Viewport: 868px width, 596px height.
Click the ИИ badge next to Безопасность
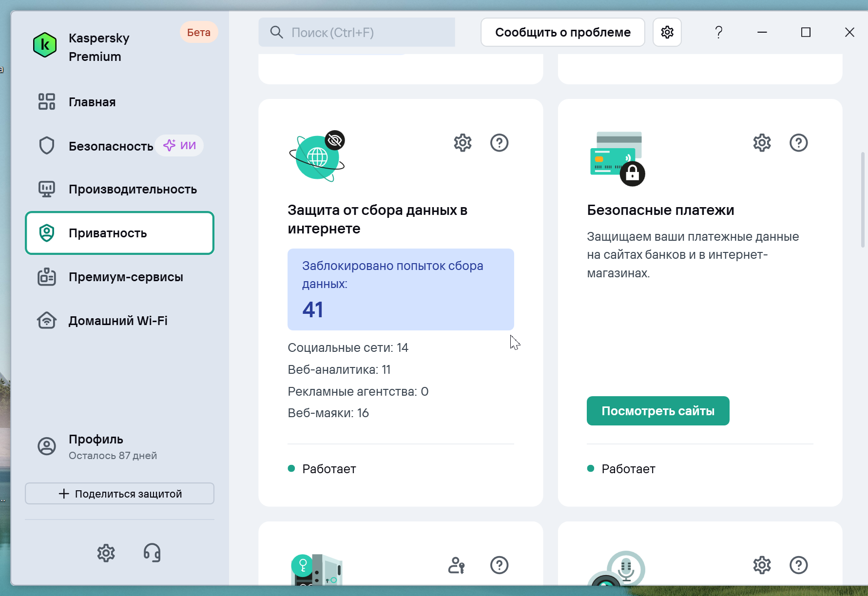coord(180,145)
